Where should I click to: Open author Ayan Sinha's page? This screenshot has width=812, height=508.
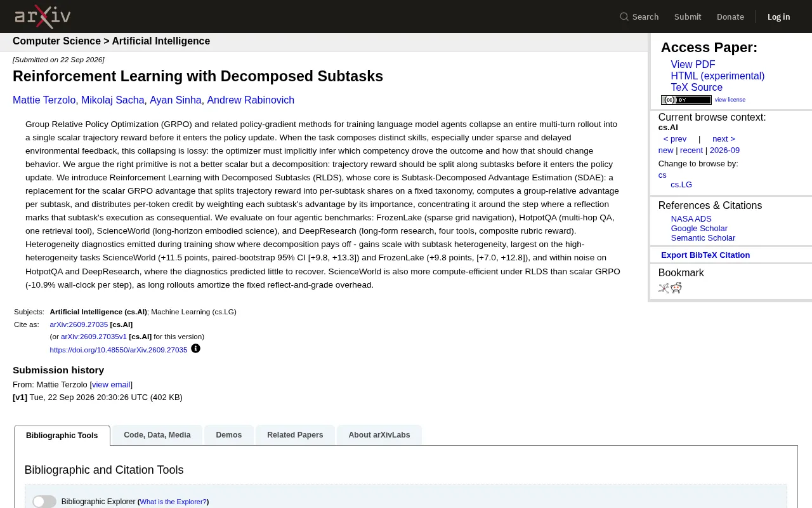pyautogui.click(x=176, y=100)
